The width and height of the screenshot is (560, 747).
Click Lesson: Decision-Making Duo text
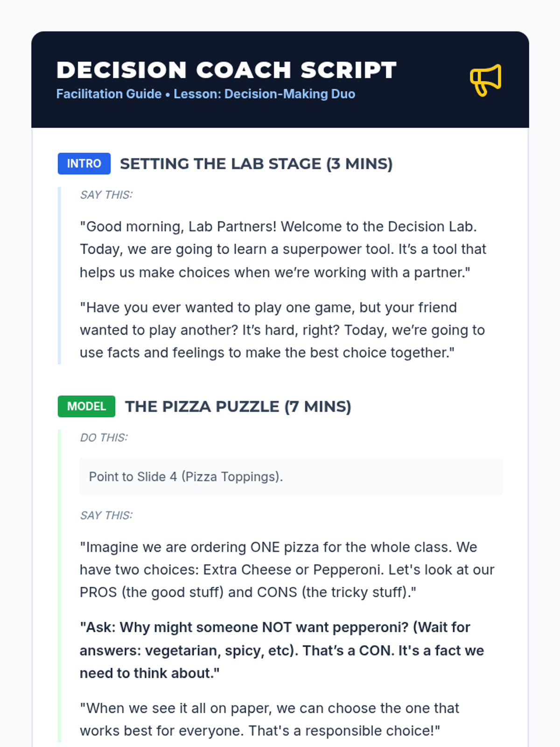tap(264, 94)
